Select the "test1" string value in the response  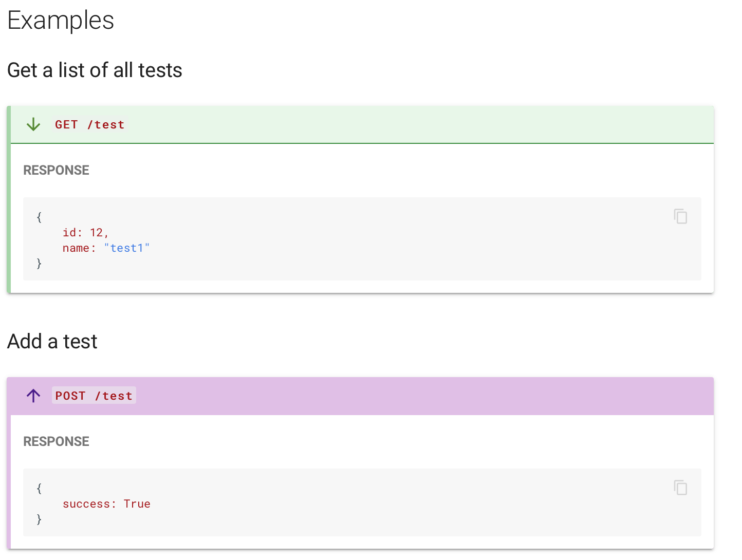click(x=127, y=248)
